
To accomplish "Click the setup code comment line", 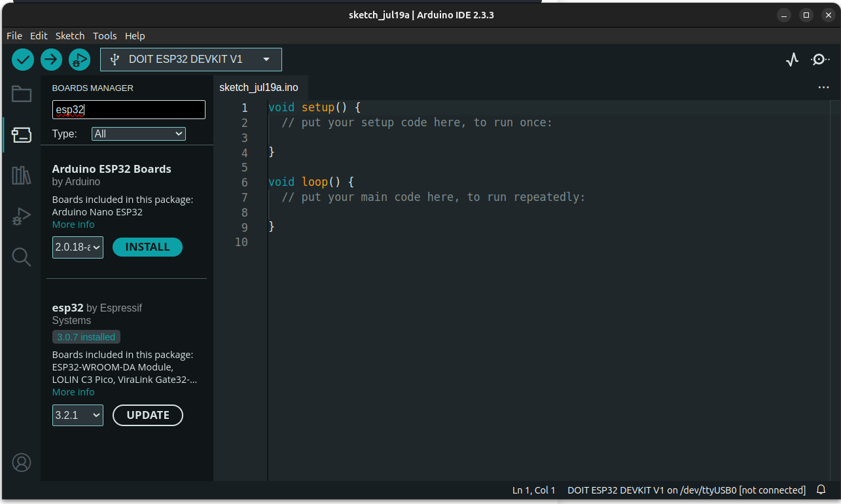I will (417, 122).
